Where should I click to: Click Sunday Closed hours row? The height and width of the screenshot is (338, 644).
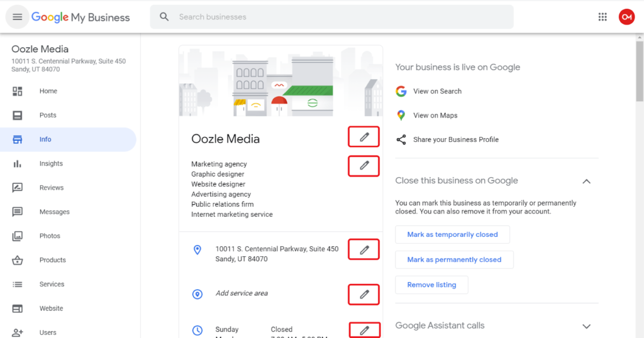point(254,329)
